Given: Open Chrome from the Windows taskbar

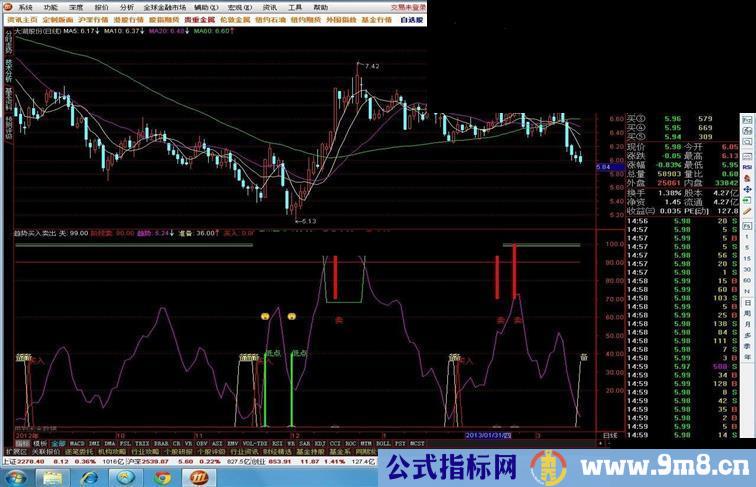Looking at the screenshot, I should click(162, 478).
